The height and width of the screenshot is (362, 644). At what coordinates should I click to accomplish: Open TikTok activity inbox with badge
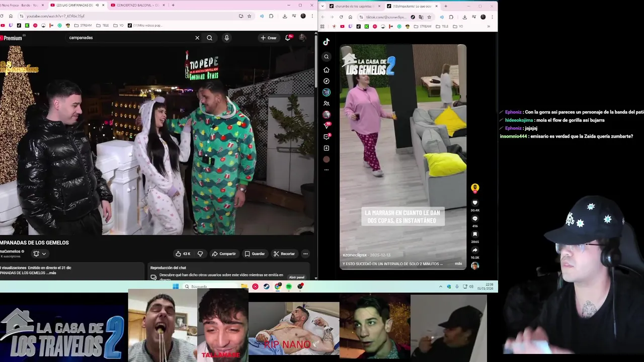327,125
